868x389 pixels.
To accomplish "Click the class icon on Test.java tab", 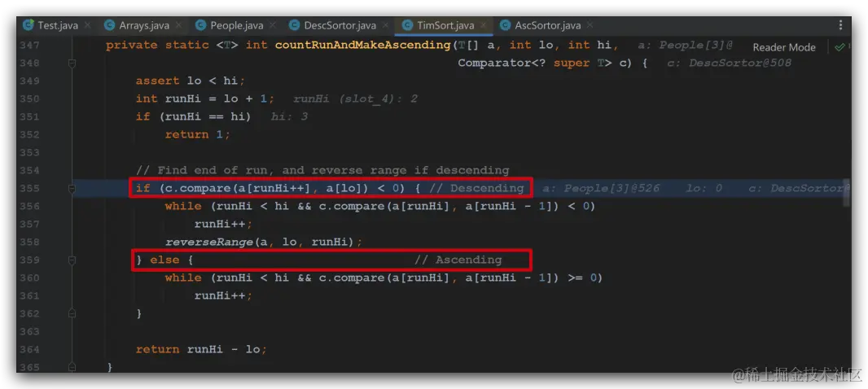I will point(28,25).
